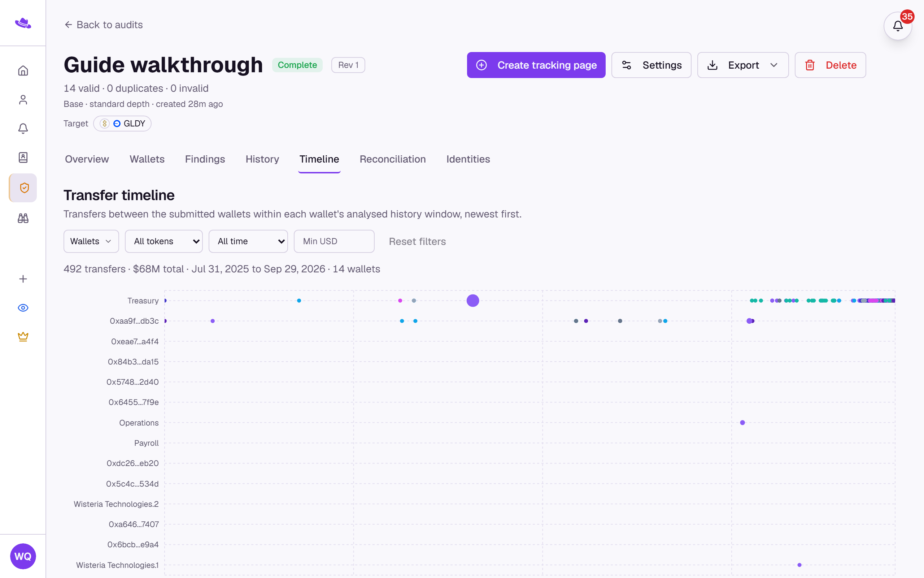924x578 pixels.
Task: Click the 0xa646...7407 wallet label
Action: tap(134, 525)
